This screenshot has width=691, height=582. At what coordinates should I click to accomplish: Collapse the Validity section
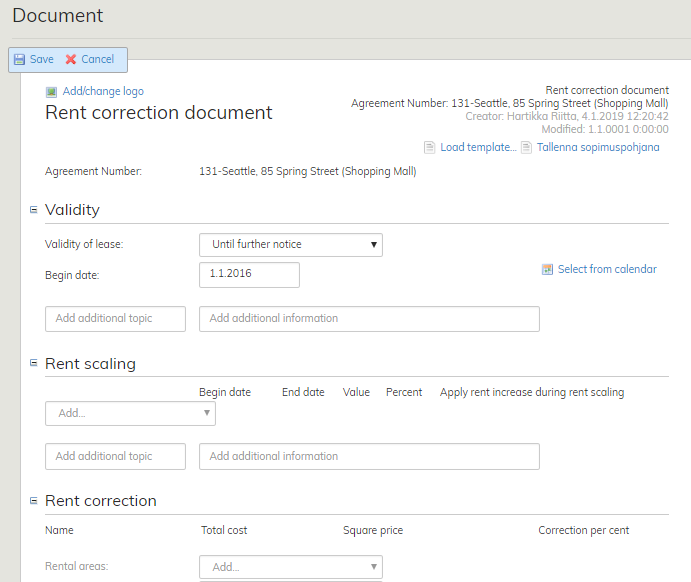[x=33, y=210]
